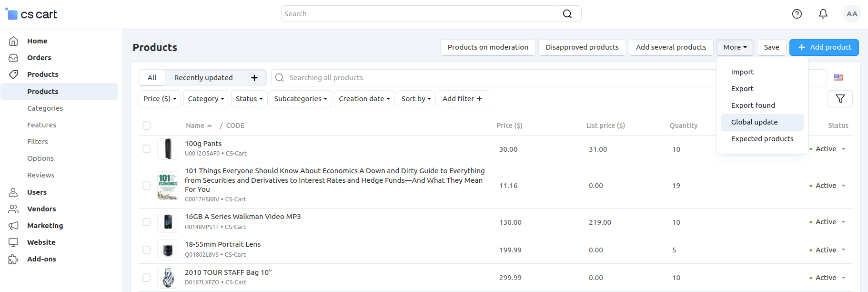
Task: Toggle the select-all products checkbox
Action: [147, 125]
